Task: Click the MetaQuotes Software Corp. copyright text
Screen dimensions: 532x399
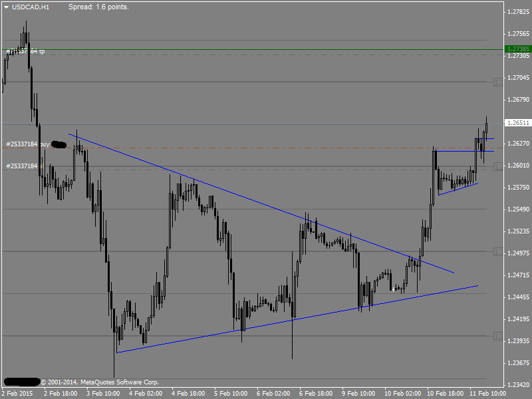Action: click(100, 382)
